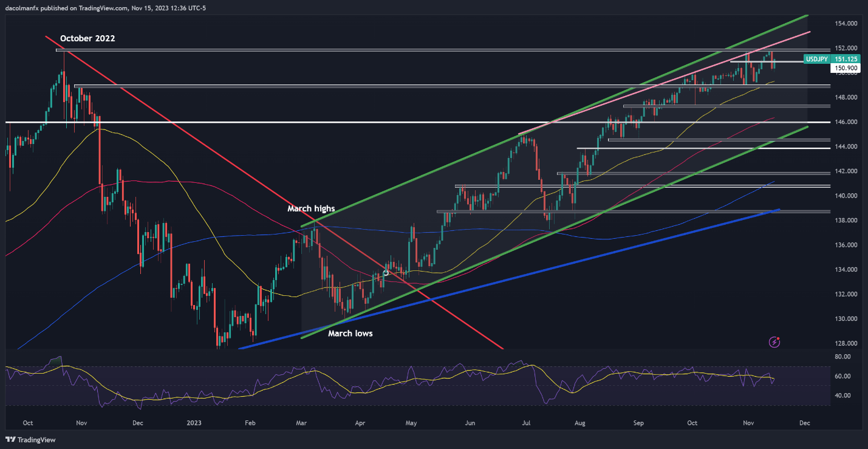Click the 151.125 current price tag
The height and width of the screenshot is (449, 868).
click(x=846, y=59)
